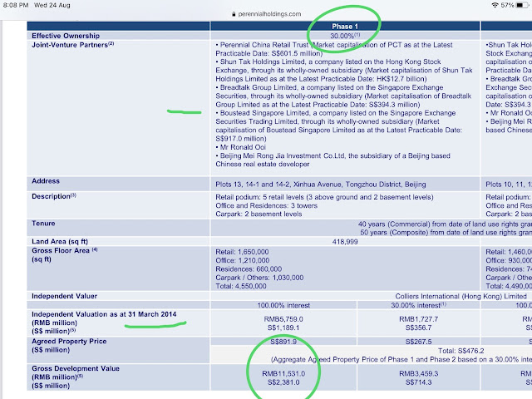Select the Breadtalk Group Limited line
Screen dimensions: 532x399
(343, 96)
